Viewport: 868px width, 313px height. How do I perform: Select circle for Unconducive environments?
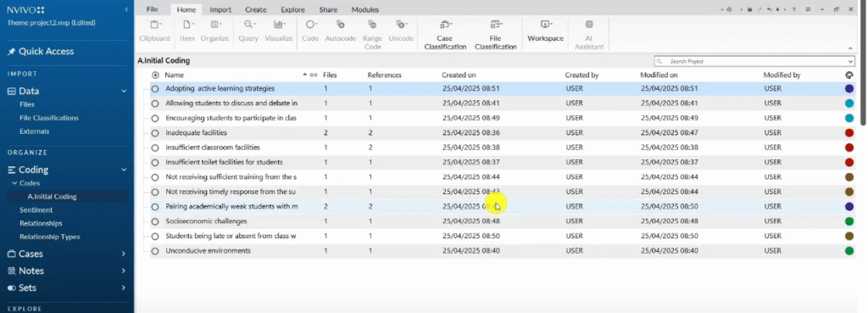pyautogui.click(x=155, y=251)
